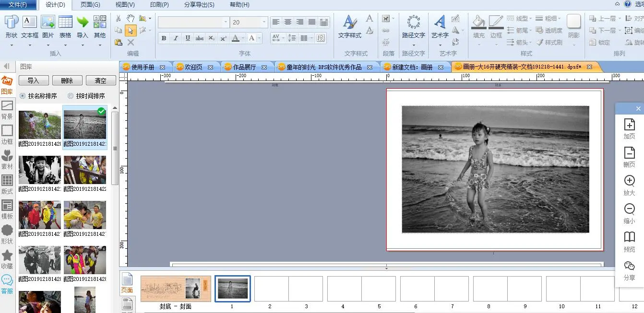Viewport: 644px width, 313px height.
Task: Open the font size dropdown
Action: [264, 22]
